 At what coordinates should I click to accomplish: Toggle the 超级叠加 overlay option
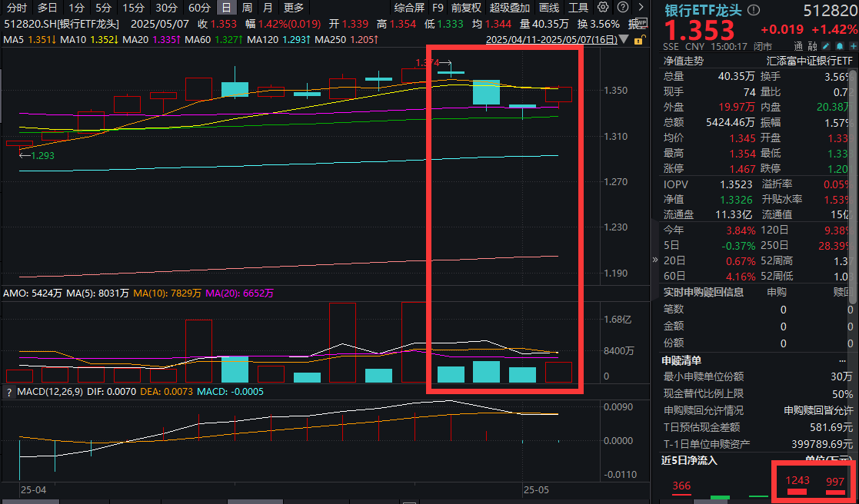click(x=510, y=8)
